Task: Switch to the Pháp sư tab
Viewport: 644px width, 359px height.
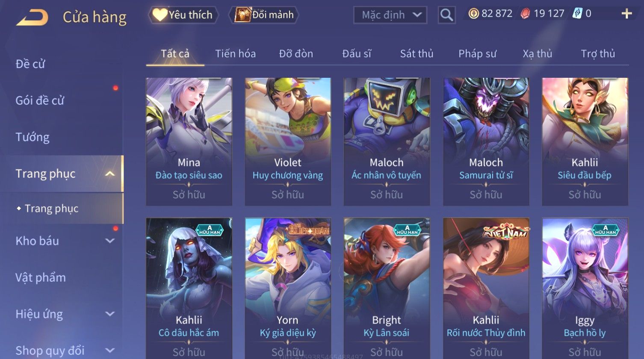Action: point(477,54)
